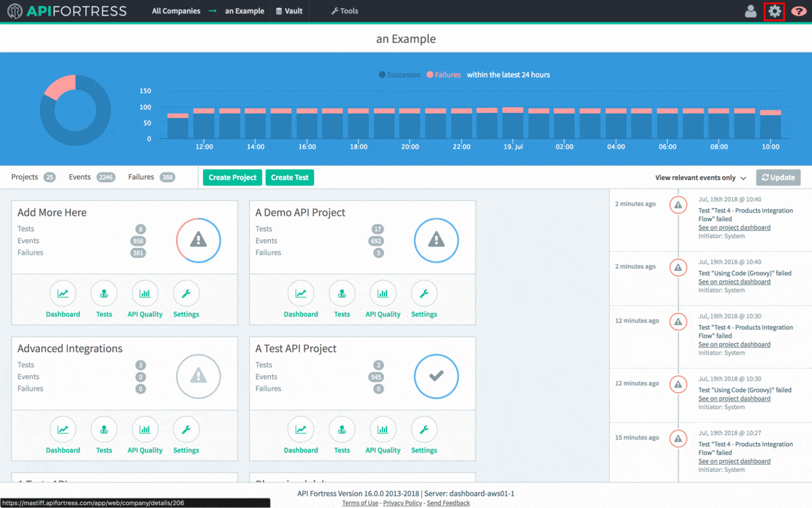Open the All Companies menu
Screen dimensions: 812x508
tap(176, 12)
